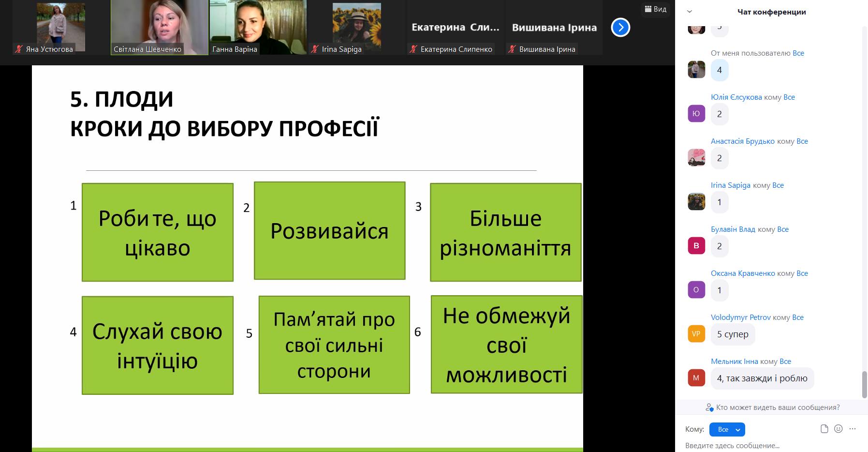The height and width of the screenshot is (452, 868).
Task: Click the chat panel vertical scrollbar
Action: pos(865,384)
